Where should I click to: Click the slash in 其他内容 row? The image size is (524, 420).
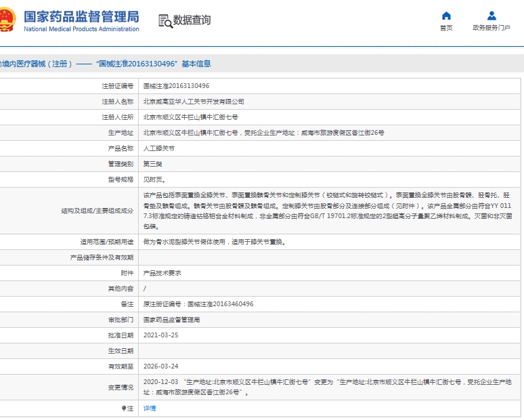click(x=145, y=289)
